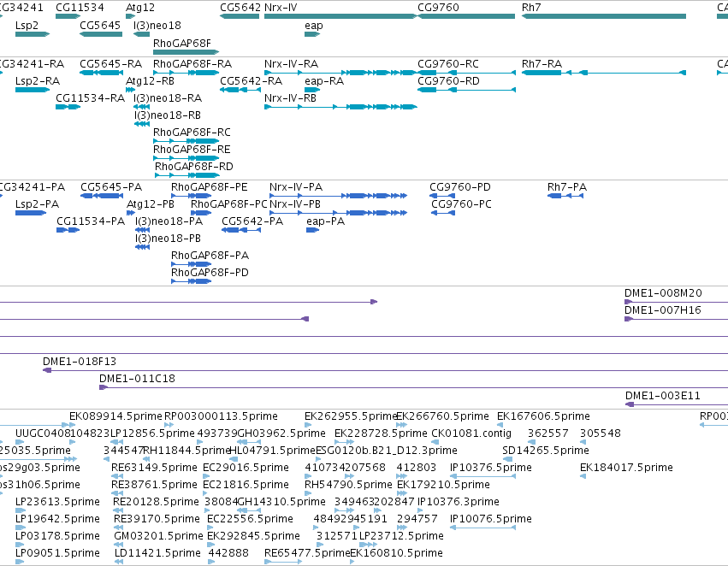
Task: Click the RhoGAP68F-RD transcript label
Action: click(x=194, y=166)
